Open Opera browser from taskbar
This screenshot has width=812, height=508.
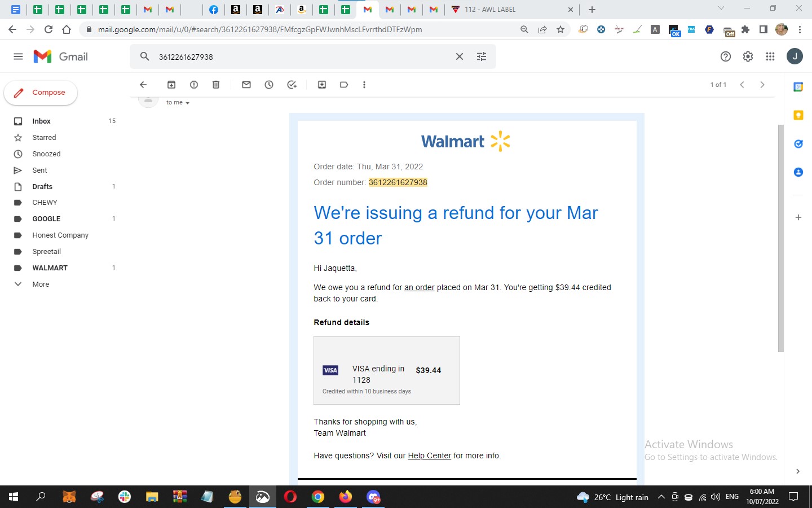coord(290,497)
